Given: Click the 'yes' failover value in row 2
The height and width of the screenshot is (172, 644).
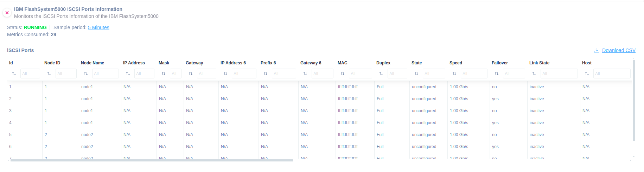Looking at the screenshot, I should coord(495,99).
